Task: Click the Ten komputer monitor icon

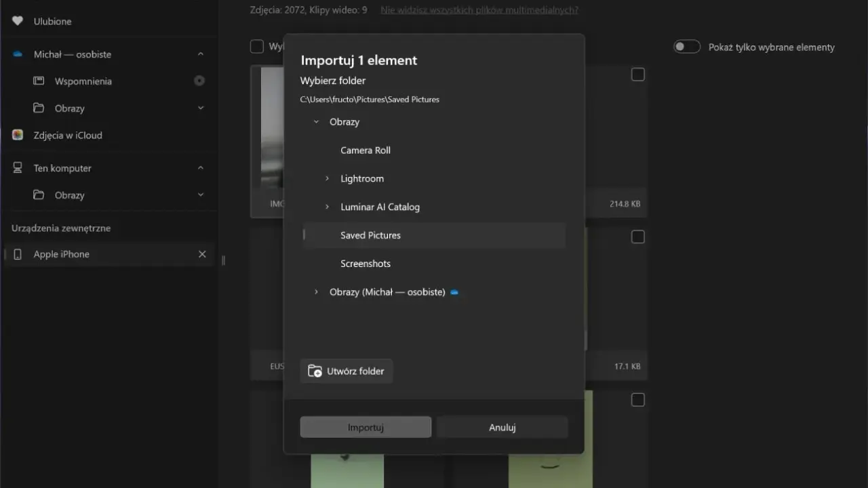Action: (x=18, y=168)
